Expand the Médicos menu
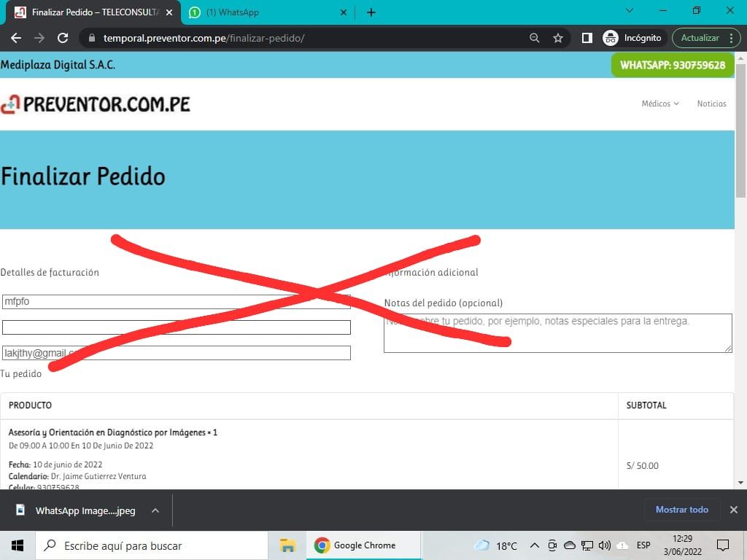This screenshot has width=747, height=560. click(659, 104)
